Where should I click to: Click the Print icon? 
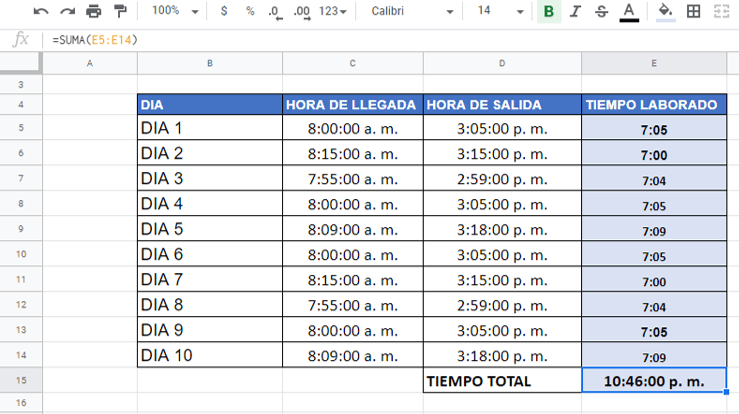(93, 11)
